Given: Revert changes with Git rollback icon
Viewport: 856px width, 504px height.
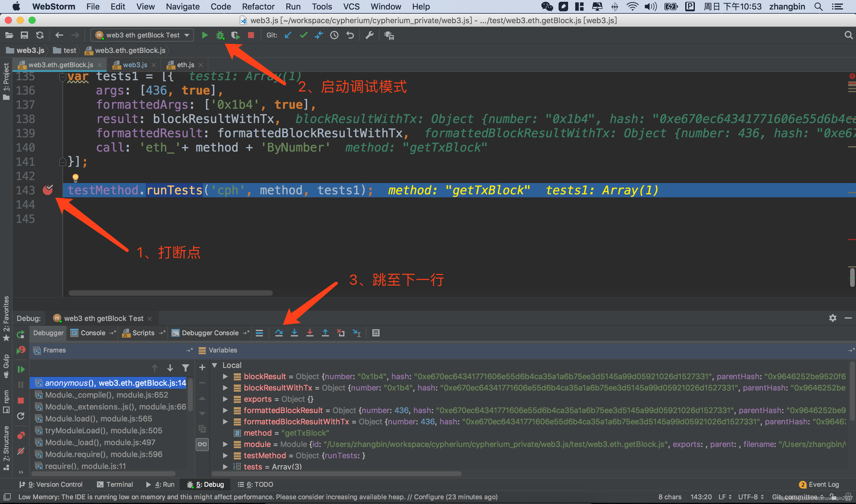Looking at the screenshot, I should click(x=350, y=35).
